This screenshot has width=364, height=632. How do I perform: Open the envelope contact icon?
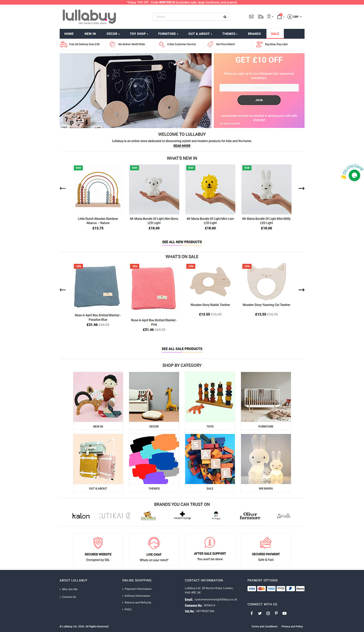point(251,17)
